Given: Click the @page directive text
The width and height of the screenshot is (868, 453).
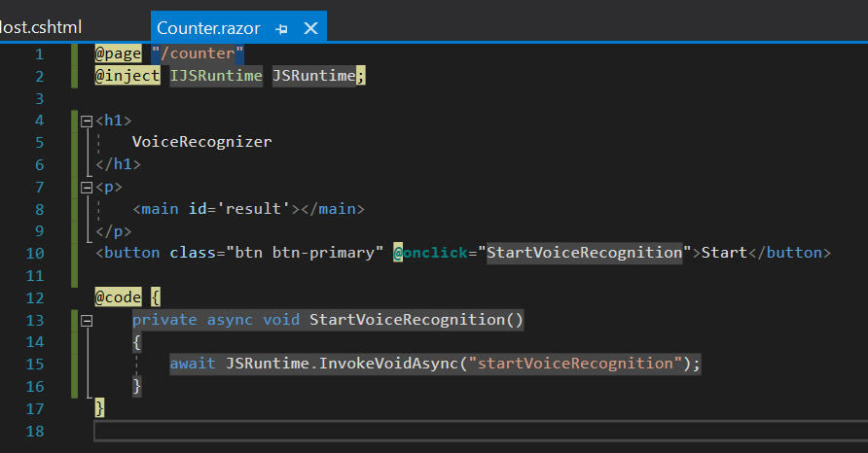Looking at the screenshot, I should click(x=119, y=53).
